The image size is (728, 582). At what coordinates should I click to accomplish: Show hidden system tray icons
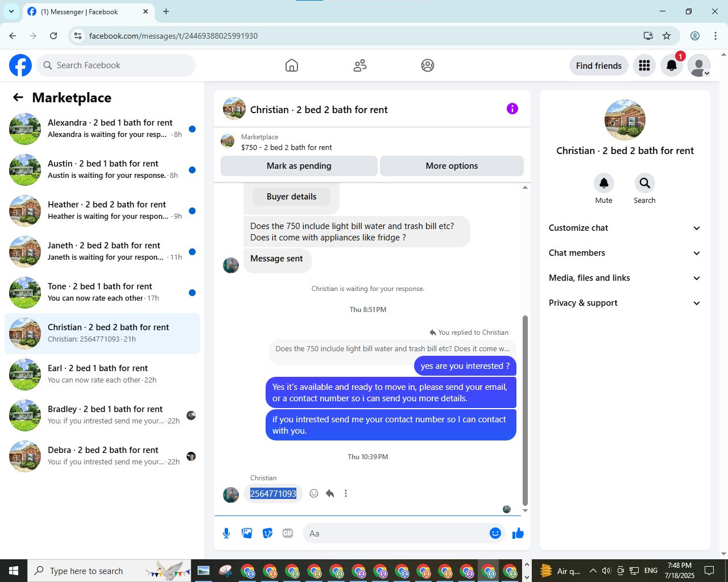coord(593,571)
